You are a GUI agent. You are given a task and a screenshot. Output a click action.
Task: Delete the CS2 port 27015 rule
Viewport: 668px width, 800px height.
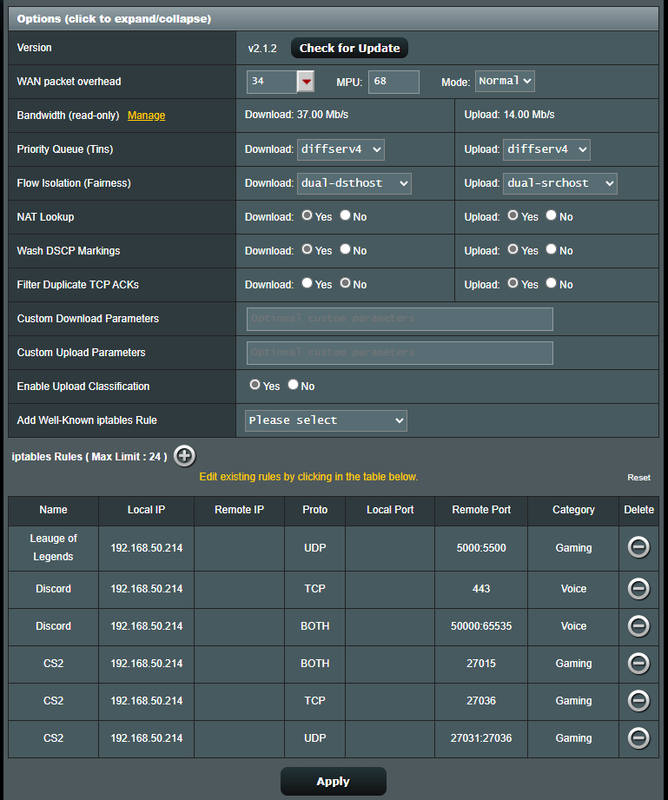click(638, 663)
